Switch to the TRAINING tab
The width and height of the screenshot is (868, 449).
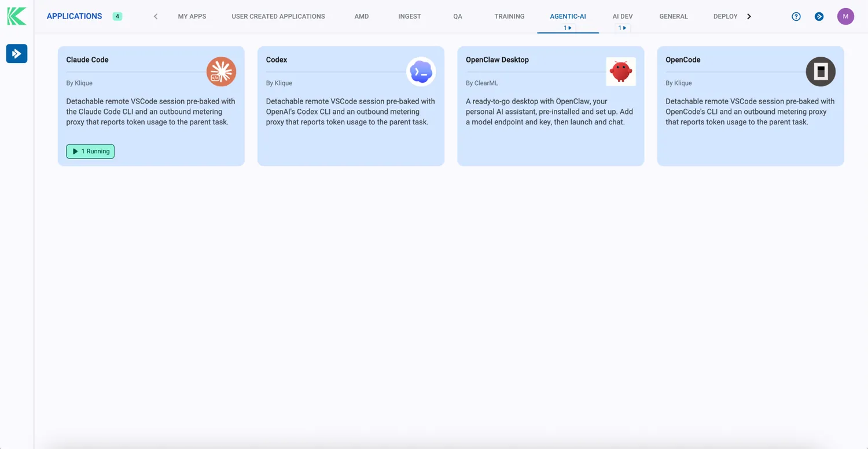coord(509,16)
